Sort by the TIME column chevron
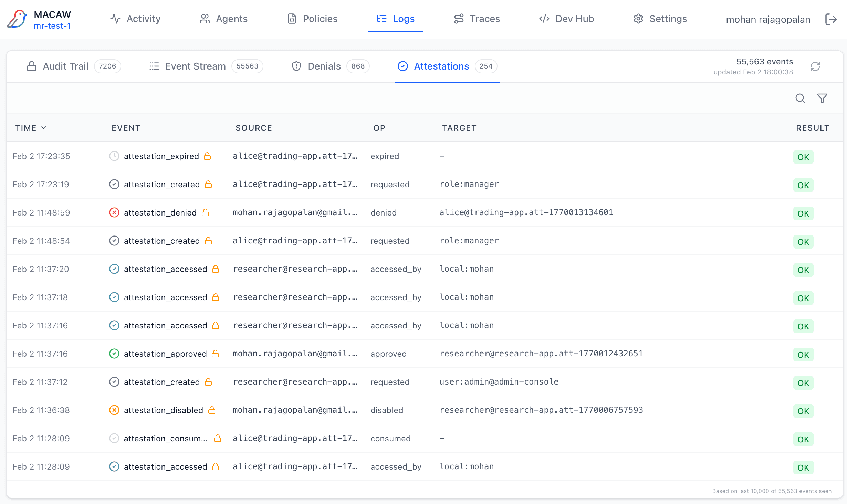Screen dimensions: 847x504 pyautogui.click(x=44, y=128)
